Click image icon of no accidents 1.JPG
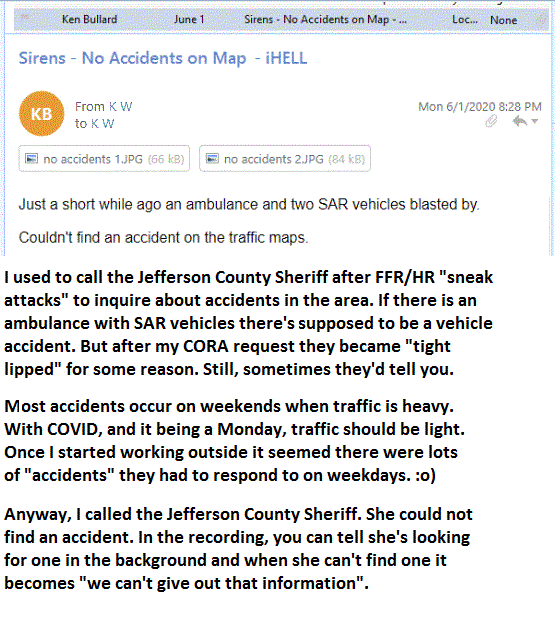Screen dimensions: 557x618 pos(32,158)
